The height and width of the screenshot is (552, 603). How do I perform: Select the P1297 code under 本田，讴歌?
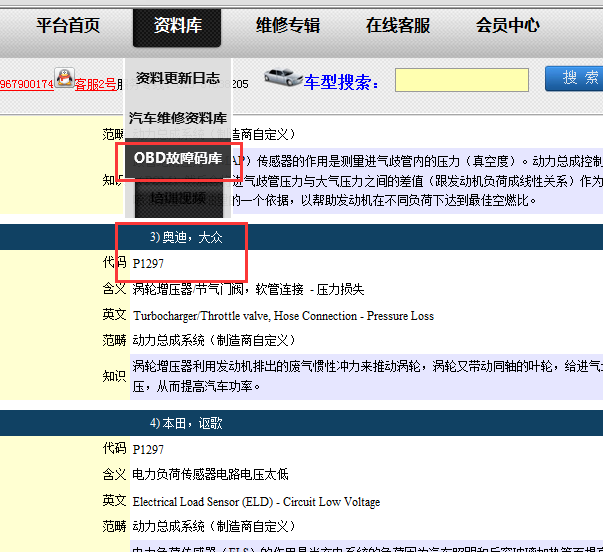coord(148,450)
